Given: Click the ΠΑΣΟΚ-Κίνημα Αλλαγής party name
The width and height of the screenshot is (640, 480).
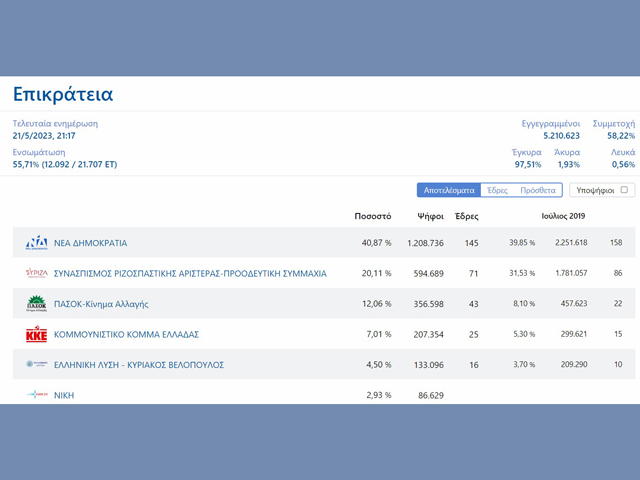Looking at the screenshot, I should (x=101, y=304).
